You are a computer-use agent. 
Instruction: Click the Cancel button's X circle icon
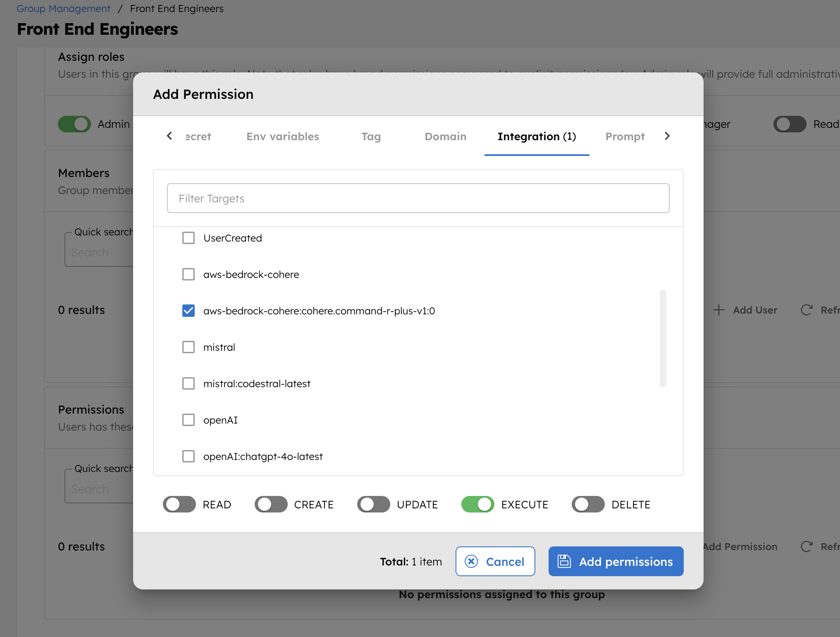click(x=471, y=561)
